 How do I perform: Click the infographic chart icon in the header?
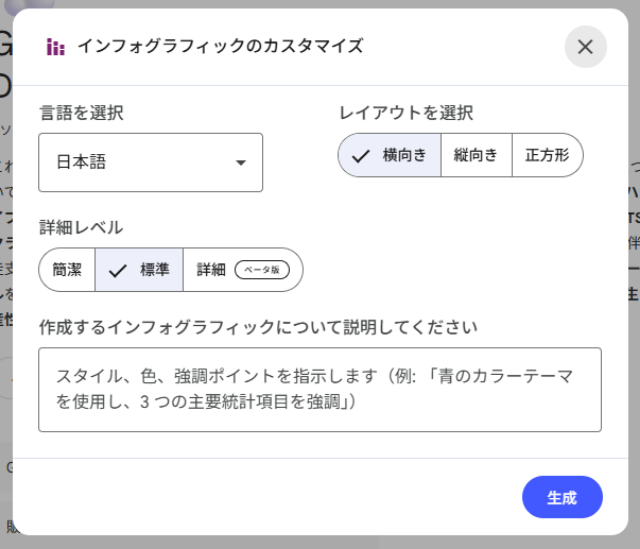click(x=55, y=47)
